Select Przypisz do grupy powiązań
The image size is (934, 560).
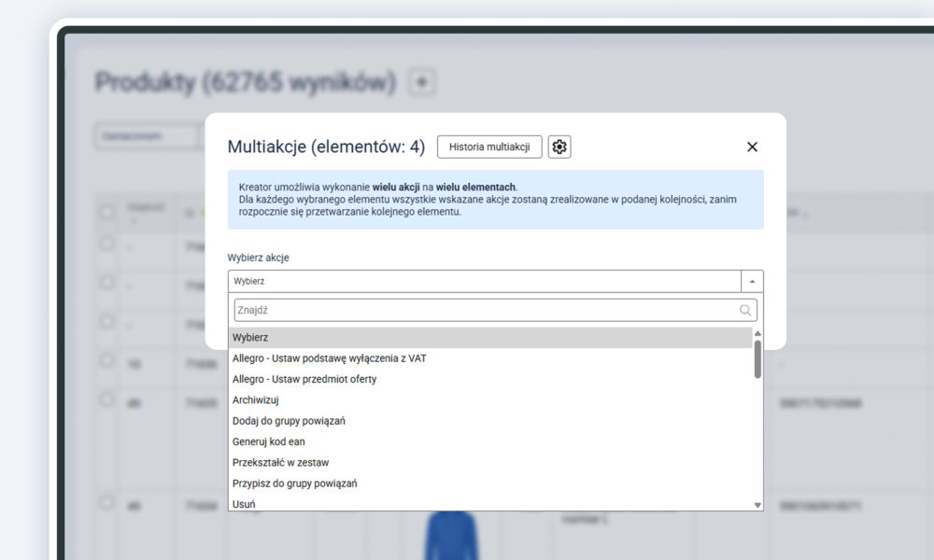pos(296,483)
